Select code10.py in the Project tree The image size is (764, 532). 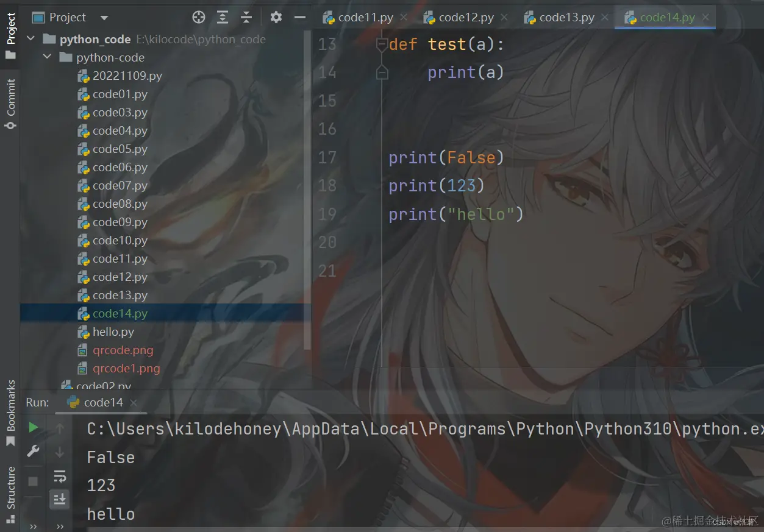pyautogui.click(x=120, y=240)
